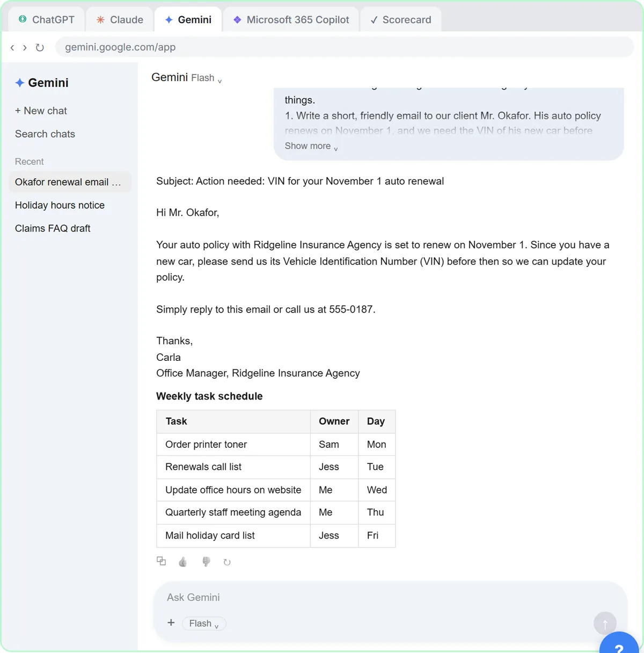Click the Update office hours on website cell
Image resolution: width=644 pixels, height=653 pixels.
click(x=233, y=490)
